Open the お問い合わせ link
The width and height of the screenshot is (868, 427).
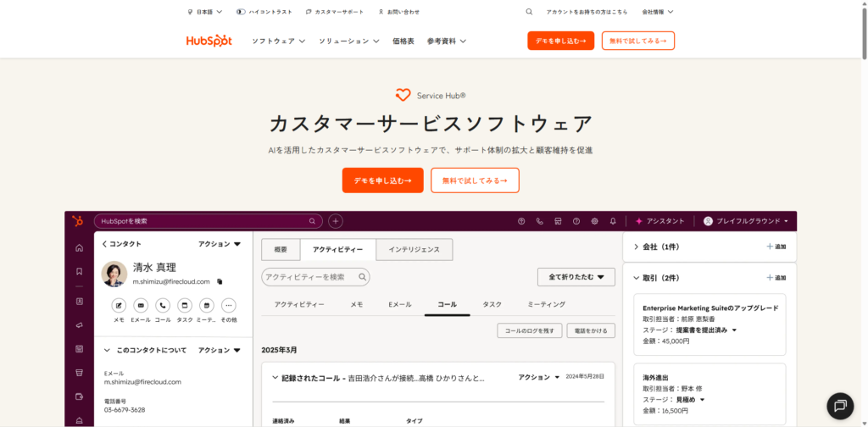399,12
